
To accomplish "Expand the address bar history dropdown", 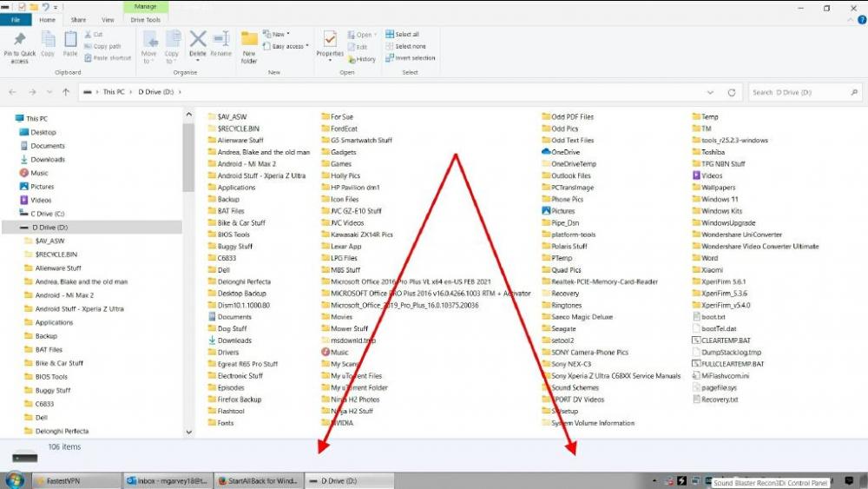I will point(713,92).
